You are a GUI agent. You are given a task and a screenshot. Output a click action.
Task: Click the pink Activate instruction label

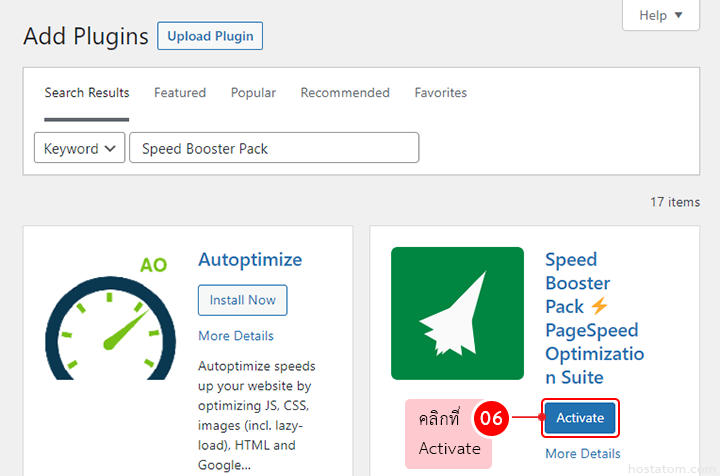click(x=448, y=433)
